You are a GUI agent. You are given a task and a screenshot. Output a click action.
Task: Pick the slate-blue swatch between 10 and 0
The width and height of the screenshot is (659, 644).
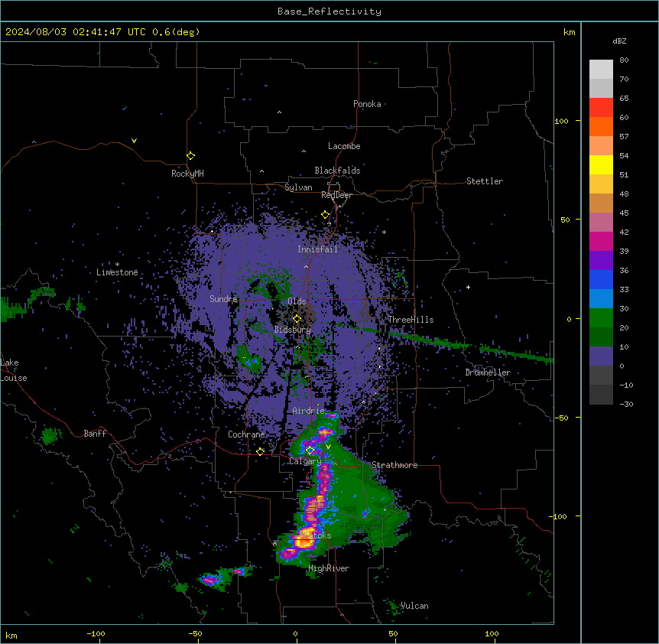pyautogui.click(x=601, y=356)
